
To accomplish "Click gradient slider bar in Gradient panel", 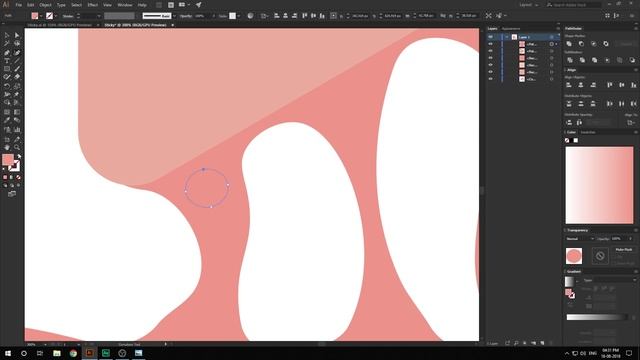I will pos(597,317).
